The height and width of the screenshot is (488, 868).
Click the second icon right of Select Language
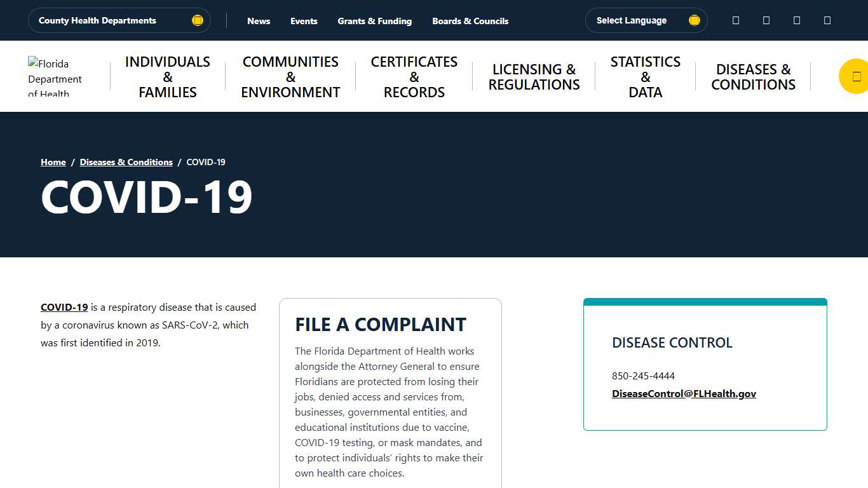coord(766,20)
